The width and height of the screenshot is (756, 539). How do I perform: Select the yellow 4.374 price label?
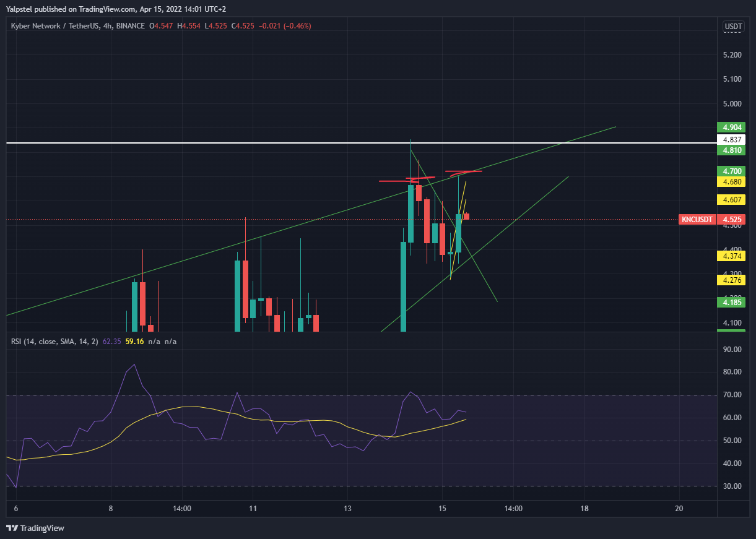tap(731, 256)
